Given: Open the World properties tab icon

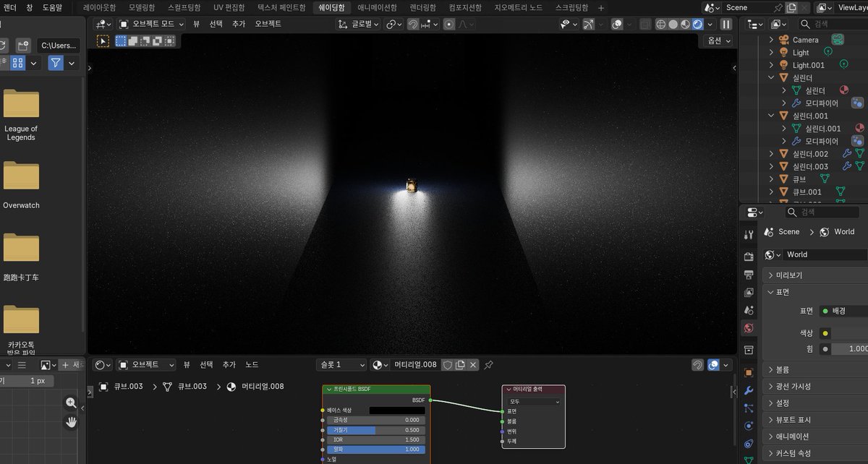Looking at the screenshot, I should [749, 328].
